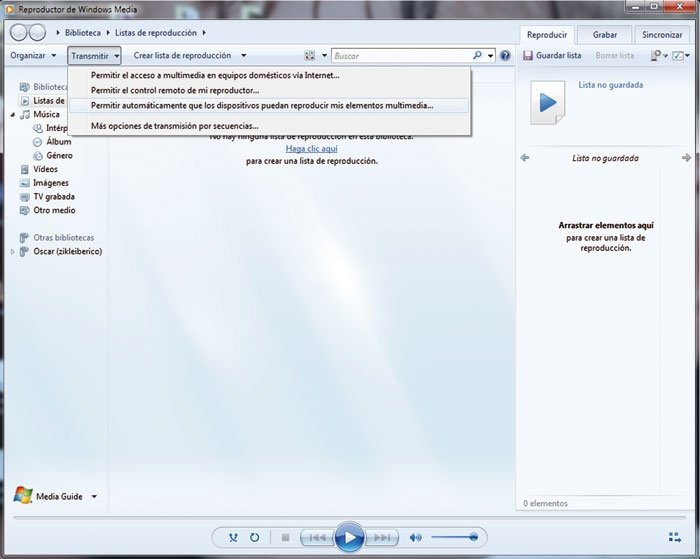Mute the volume speaker icon

click(x=415, y=537)
